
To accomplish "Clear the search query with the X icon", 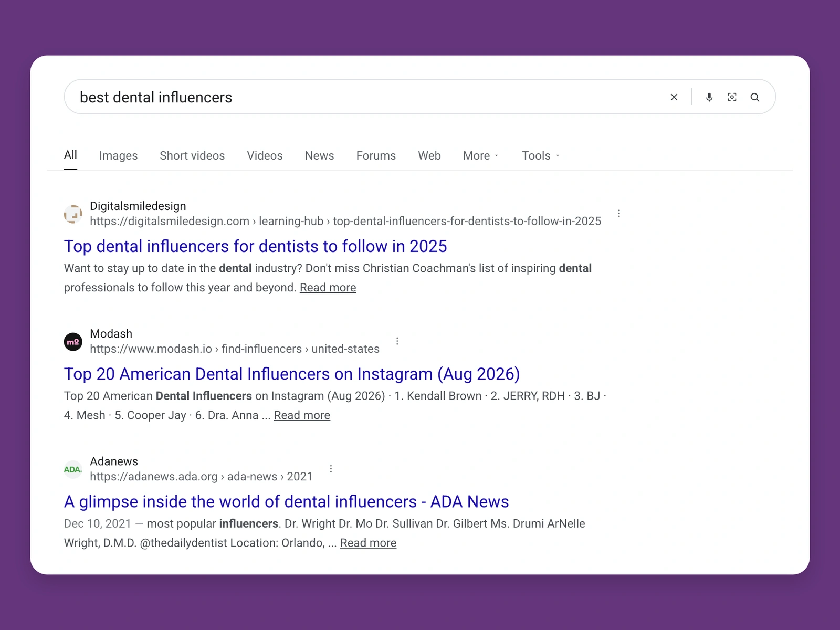I will pyautogui.click(x=674, y=97).
